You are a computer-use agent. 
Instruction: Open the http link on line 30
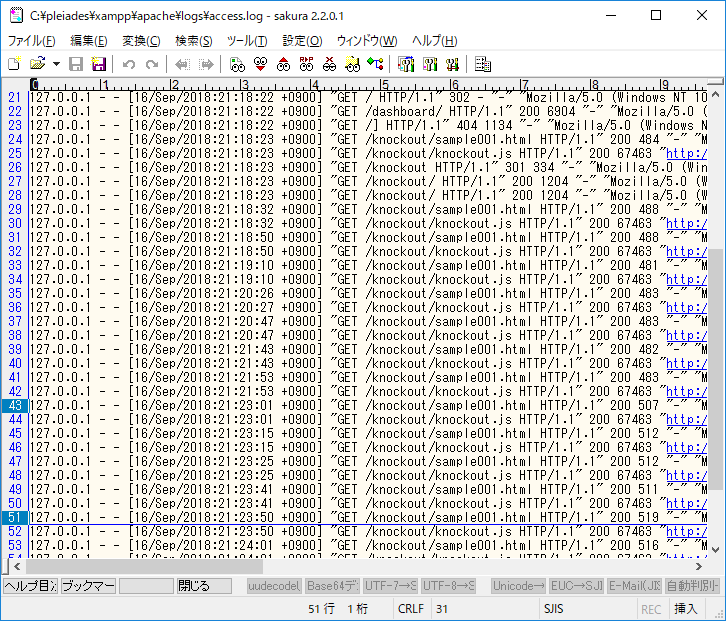[x=687, y=224]
